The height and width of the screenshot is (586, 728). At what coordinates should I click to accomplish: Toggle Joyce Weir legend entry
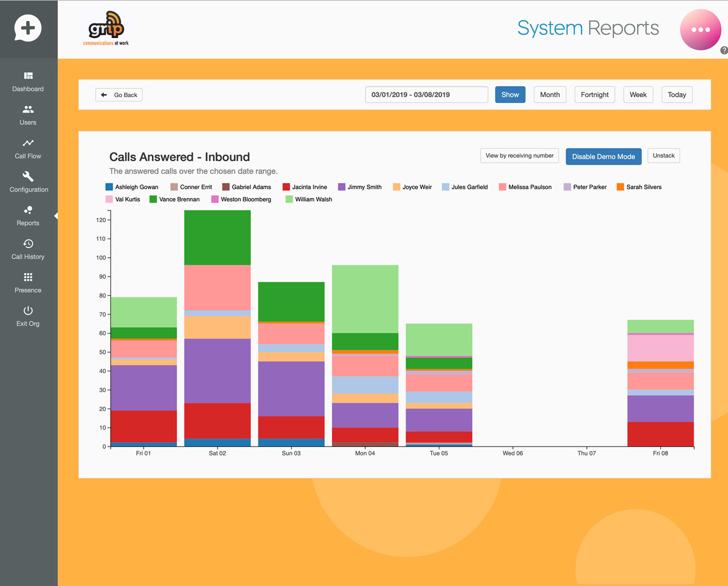(412, 187)
